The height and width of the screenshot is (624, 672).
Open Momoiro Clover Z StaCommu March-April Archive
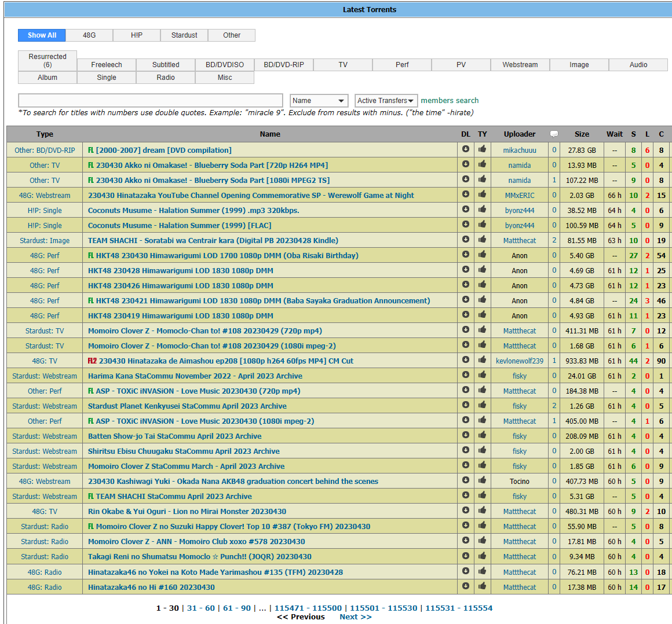coord(186,467)
